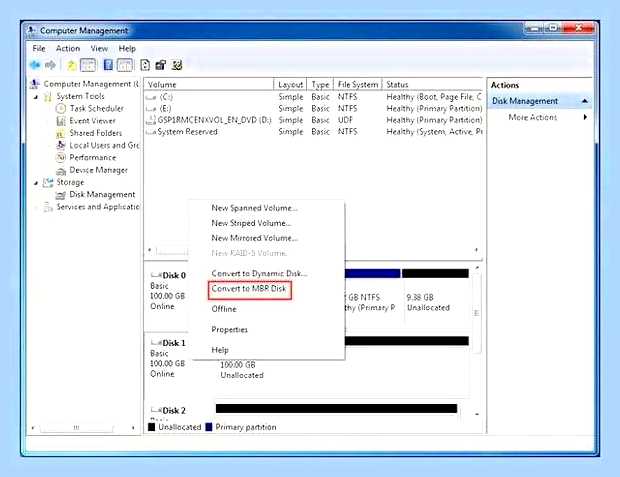This screenshot has width=620, height=477.
Task: Click More Actions in Actions pane
Action: click(x=532, y=117)
